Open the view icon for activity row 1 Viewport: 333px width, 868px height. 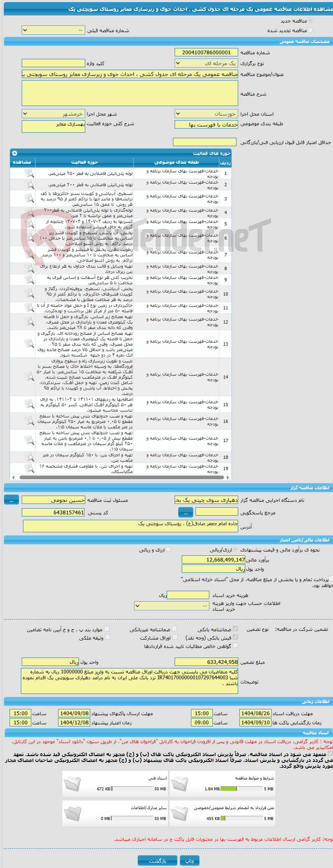coord(29,173)
